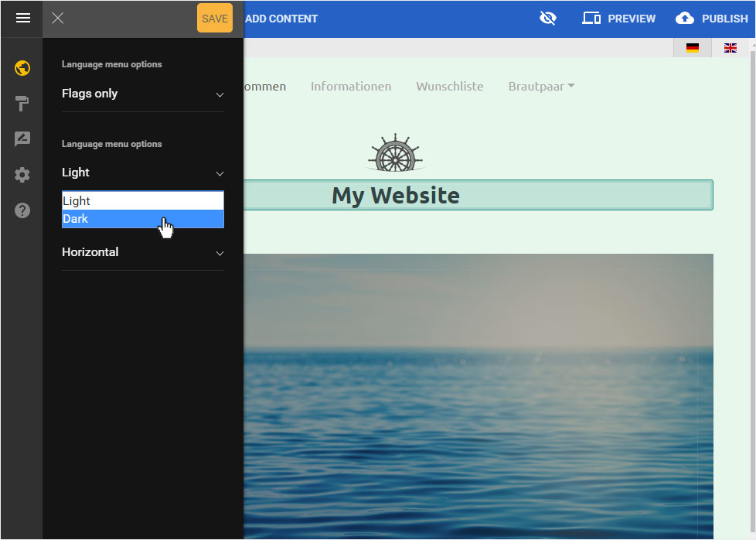Expand the Brautpaar nav dropdown
This screenshot has height=540, width=756.
(x=541, y=87)
